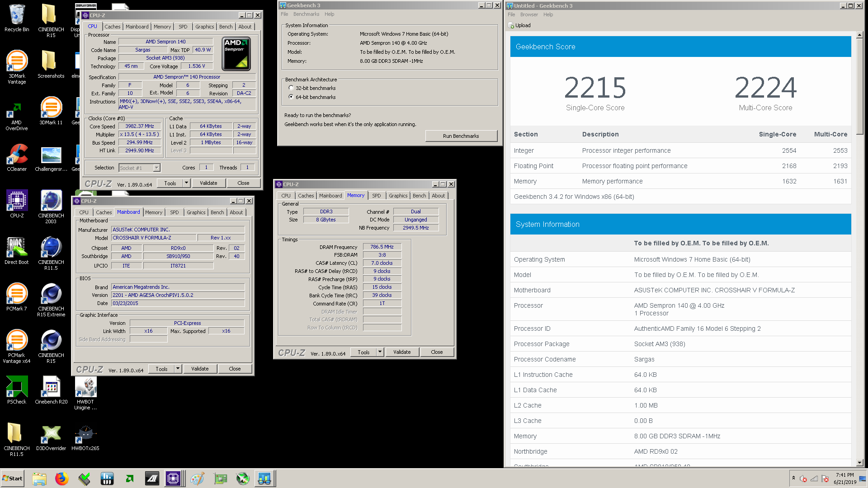Click Close in CPU-Z Memory window
The width and height of the screenshot is (868, 488).
pyautogui.click(x=437, y=352)
